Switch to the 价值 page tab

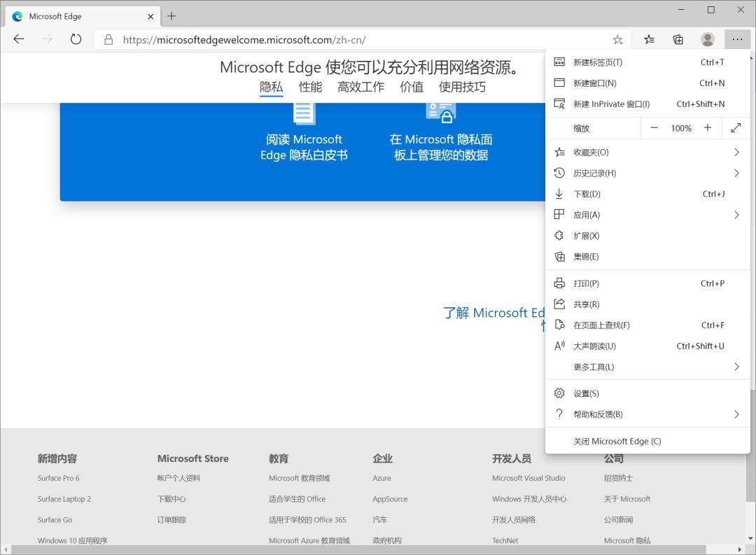coord(412,87)
